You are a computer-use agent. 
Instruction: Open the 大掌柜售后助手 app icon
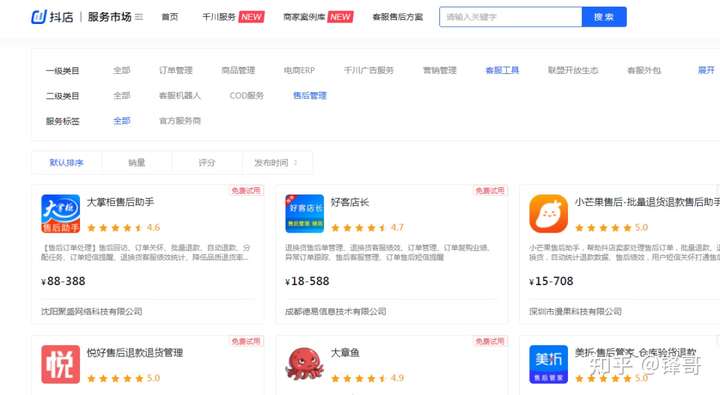pos(61,214)
